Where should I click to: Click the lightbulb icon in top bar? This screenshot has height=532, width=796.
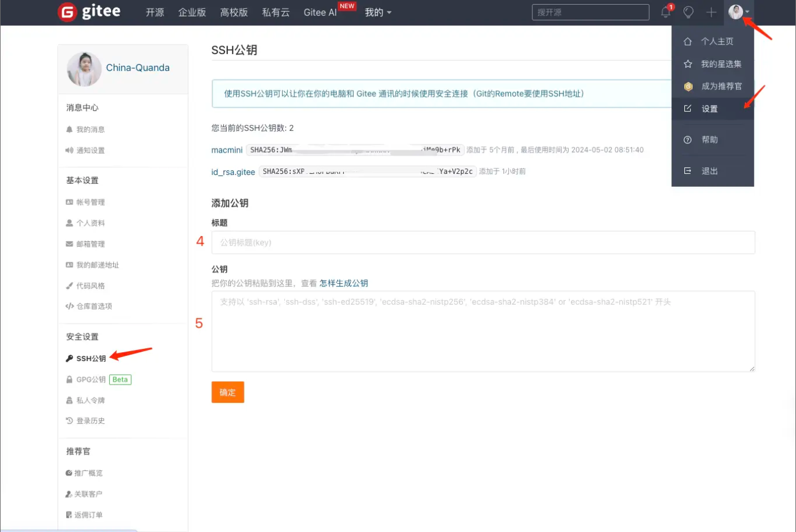coord(688,12)
